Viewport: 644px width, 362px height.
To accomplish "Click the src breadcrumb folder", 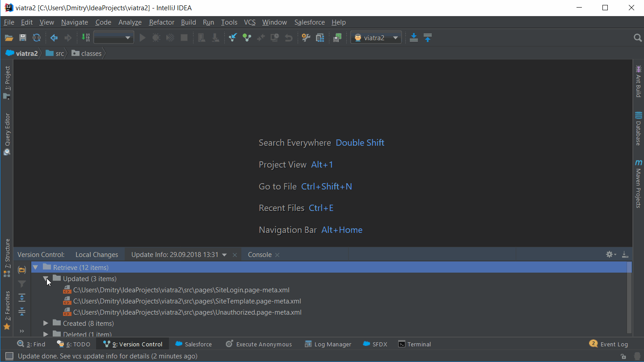I will point(55,53).
